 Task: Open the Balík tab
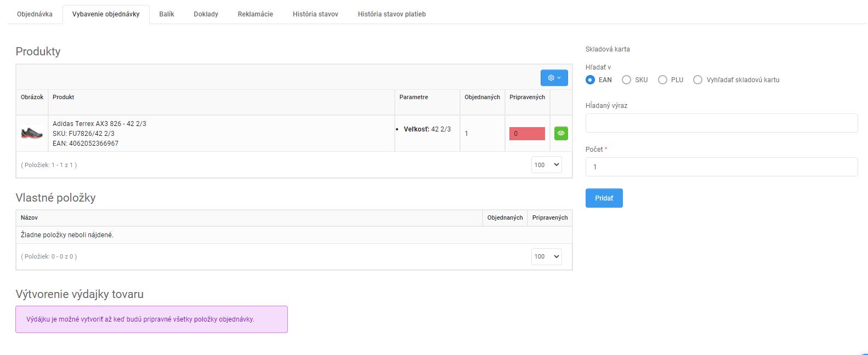click(x=167, y=14)
